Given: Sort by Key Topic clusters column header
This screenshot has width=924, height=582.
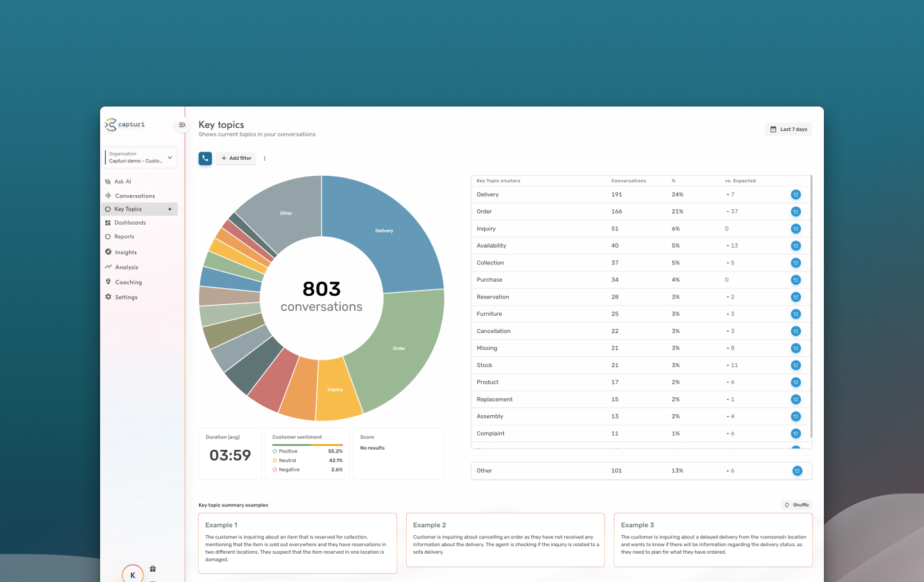Looking at the screenshot, I should coord(499,181).
